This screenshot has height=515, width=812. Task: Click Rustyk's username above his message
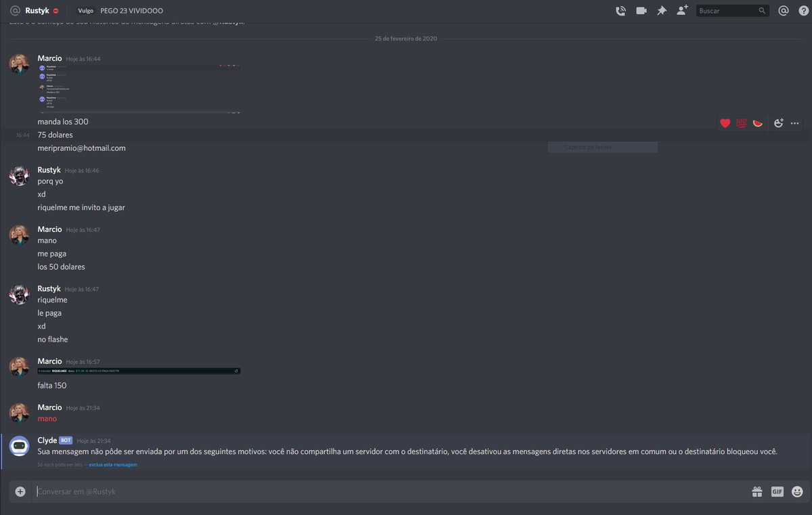pos(49,170)
